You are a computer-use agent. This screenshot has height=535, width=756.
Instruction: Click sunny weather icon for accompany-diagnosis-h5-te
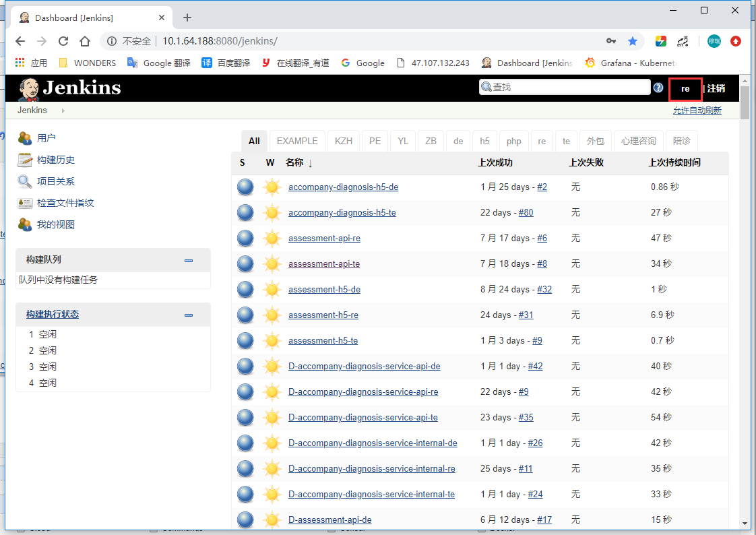(272, 212)
